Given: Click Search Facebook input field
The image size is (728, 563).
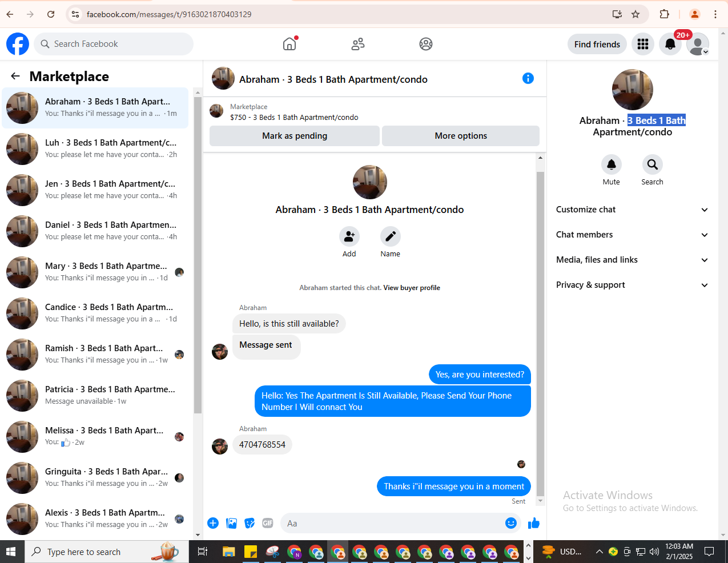Looking at the screenshot, I should click(114, 44).
